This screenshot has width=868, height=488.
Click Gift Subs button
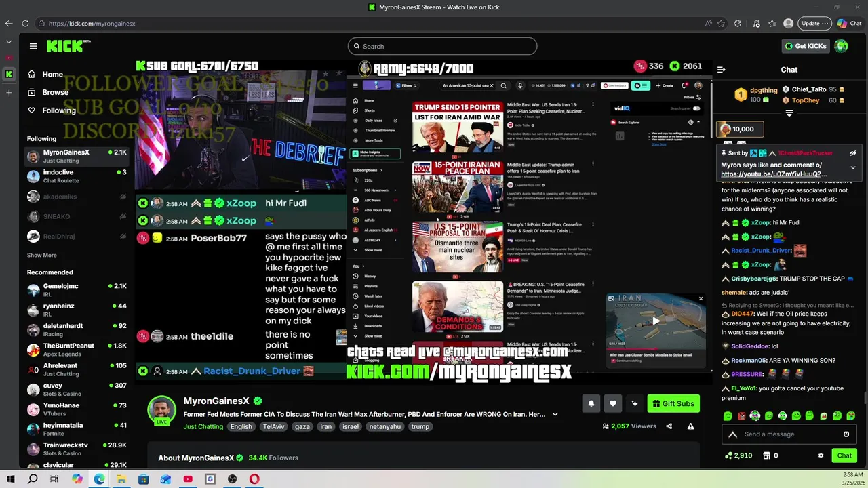click(673, 403)
